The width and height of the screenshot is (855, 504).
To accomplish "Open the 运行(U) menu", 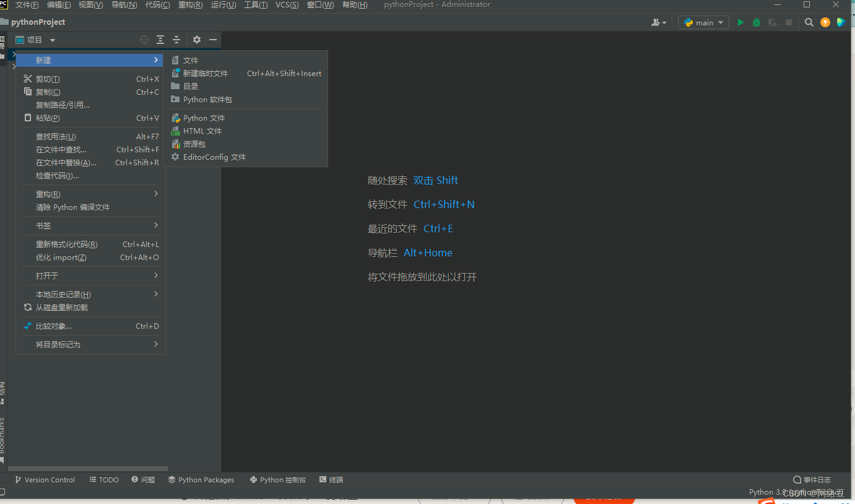I will [224, 5].
